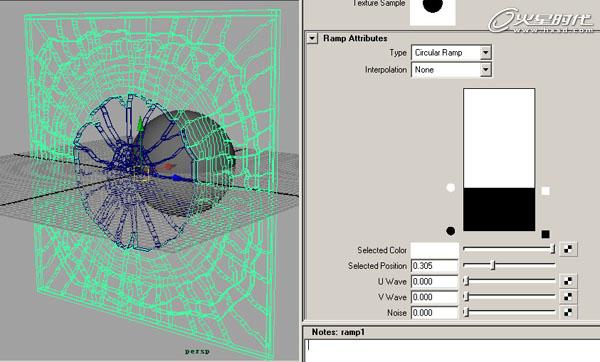Click the Selected Position value field

434,266
